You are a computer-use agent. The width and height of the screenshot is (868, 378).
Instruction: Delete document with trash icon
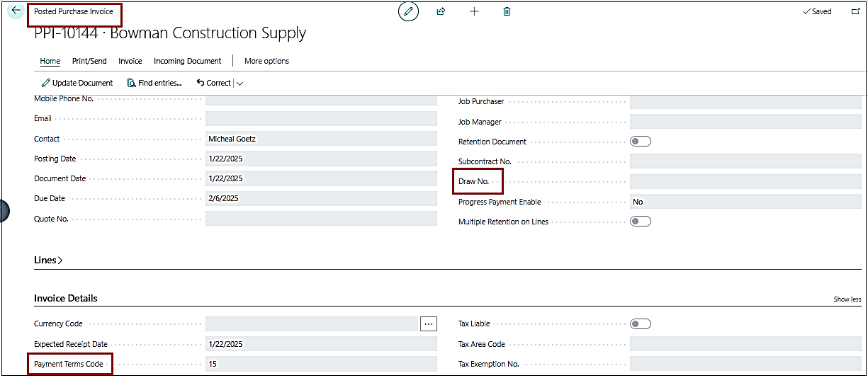(507, 11)
